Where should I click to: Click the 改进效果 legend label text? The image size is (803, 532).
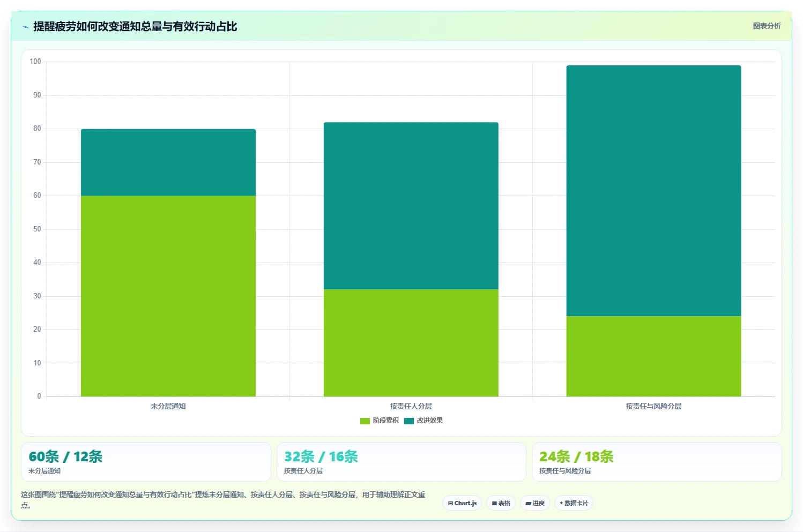(x=430, y=421)
